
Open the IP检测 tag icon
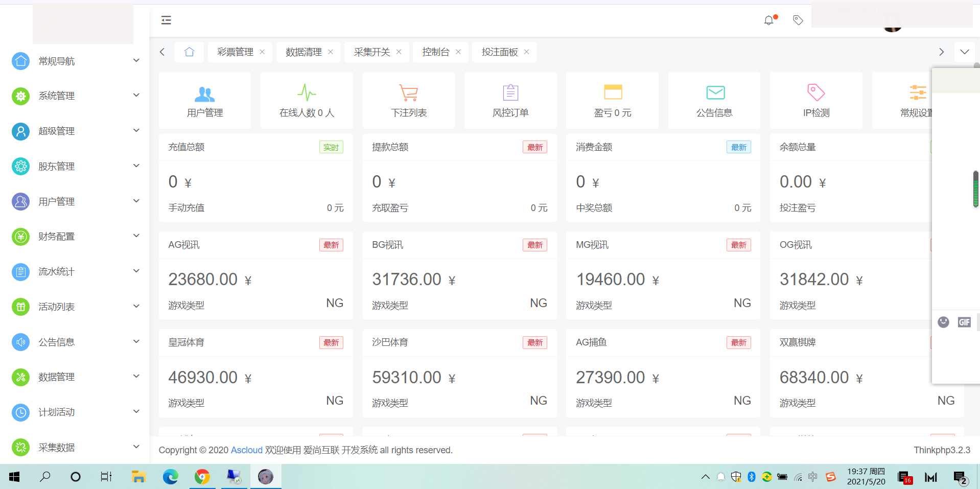pos(815,93)
